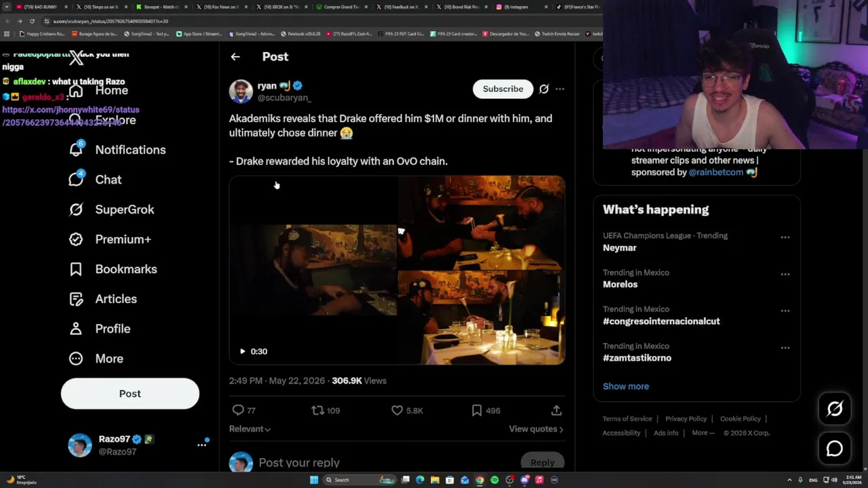Expand the Relevant replies sort dropdown

(250, 429)
